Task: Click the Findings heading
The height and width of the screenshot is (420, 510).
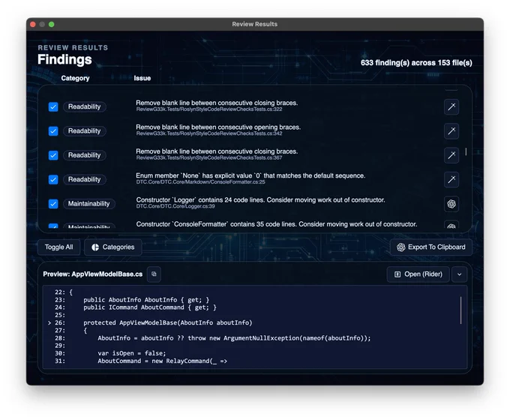Action: pos(64,59)
